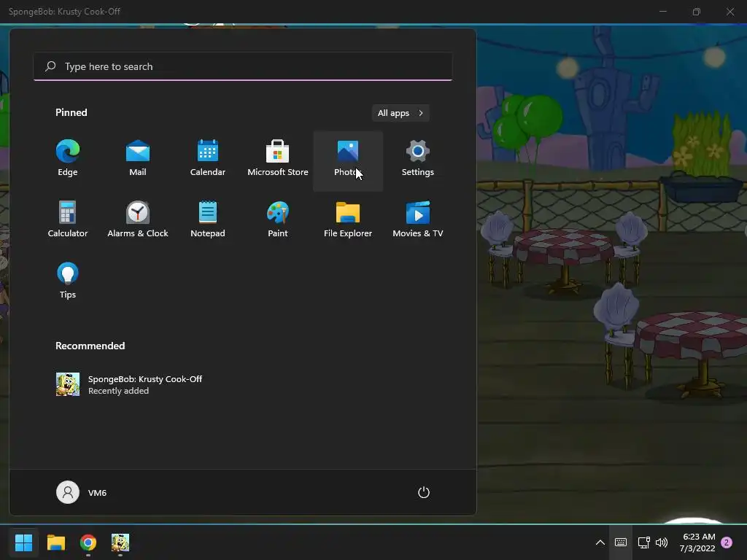Click the network status tray icon
The width and height of the screenshot is (747, 560).
pos(643,542)
